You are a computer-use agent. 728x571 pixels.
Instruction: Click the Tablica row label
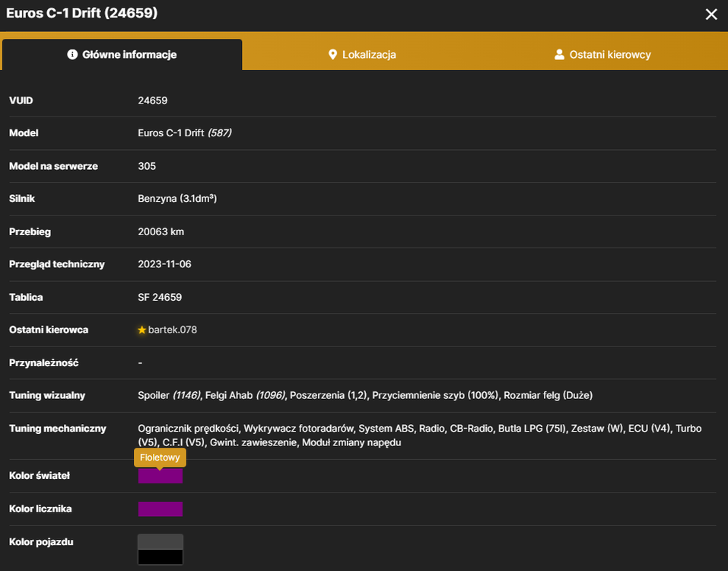[x=26, y=297]
